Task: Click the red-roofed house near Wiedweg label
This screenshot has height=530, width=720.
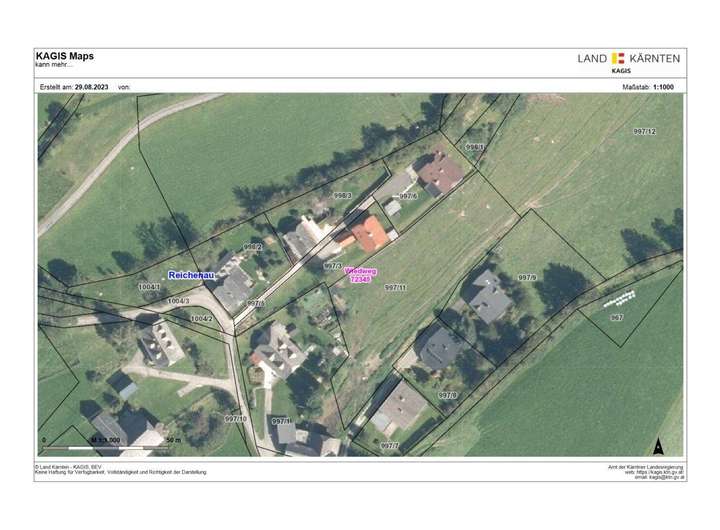Action: [368, 235]
